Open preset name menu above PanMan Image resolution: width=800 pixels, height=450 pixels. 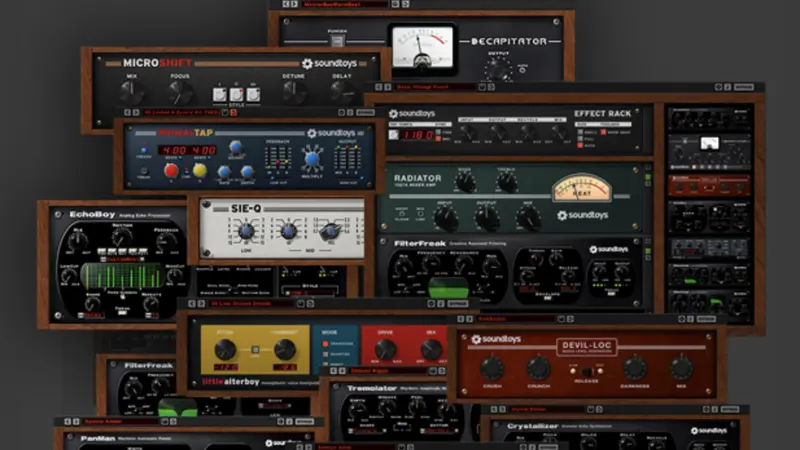click(121, 421)
